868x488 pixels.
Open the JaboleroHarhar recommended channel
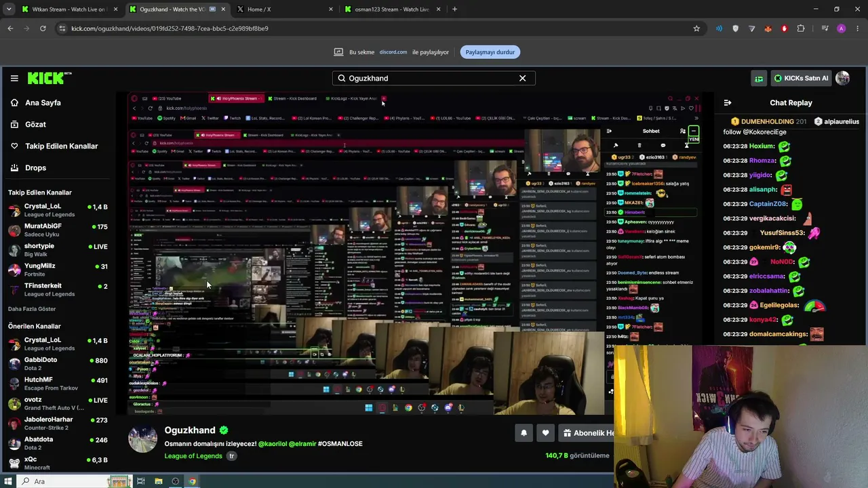[58, 424]
